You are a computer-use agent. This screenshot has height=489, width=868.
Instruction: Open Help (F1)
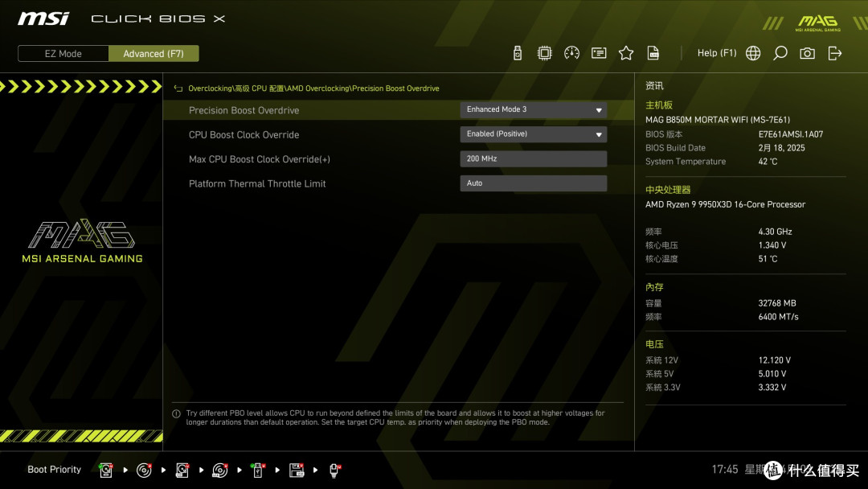pos(717,53)
